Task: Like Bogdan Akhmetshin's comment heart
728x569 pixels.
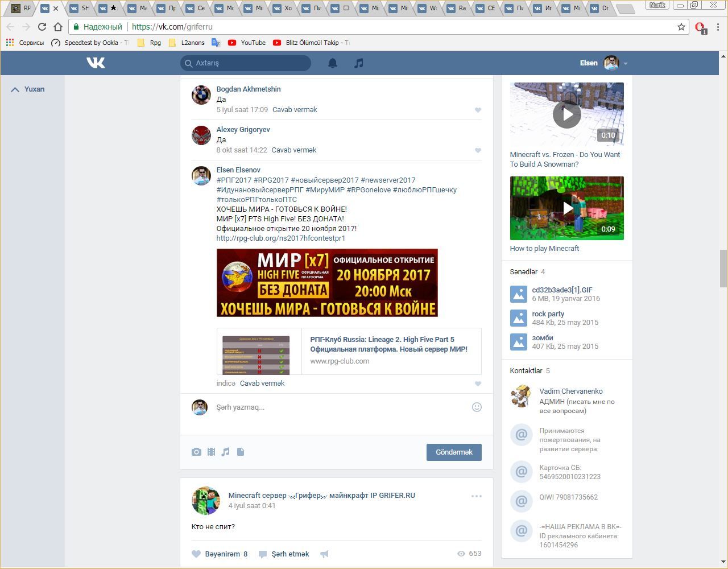Action: point(478,110)
